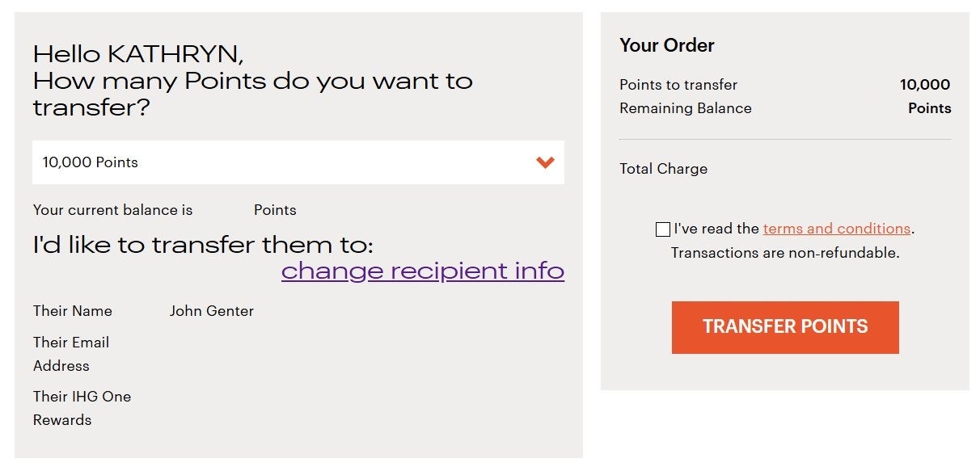Click the "Your current balance is" text
980x471 pixels.
[x=112, y=210]
